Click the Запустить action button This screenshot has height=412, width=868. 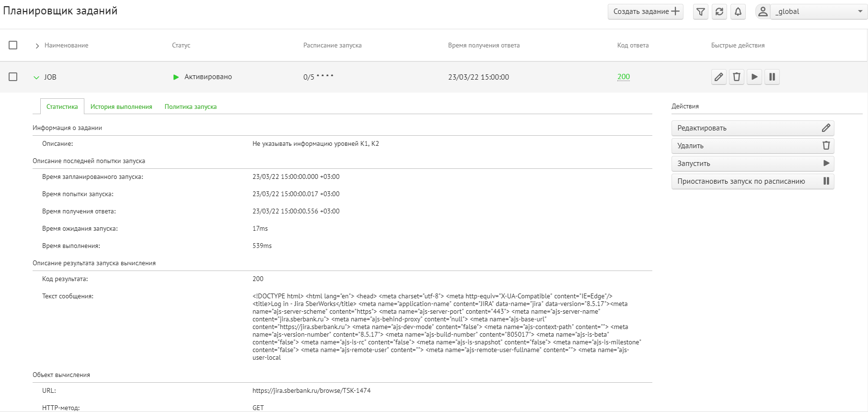[x=752, y=164]
